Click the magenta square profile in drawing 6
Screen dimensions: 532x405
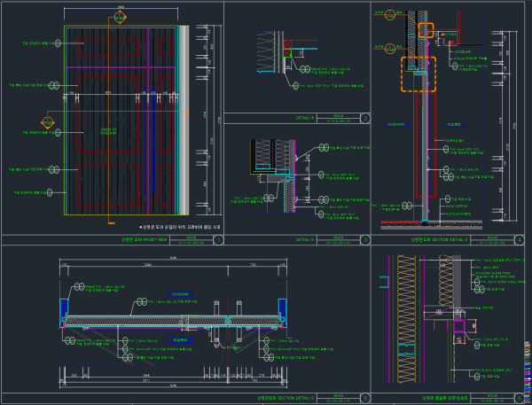[458, 326]
